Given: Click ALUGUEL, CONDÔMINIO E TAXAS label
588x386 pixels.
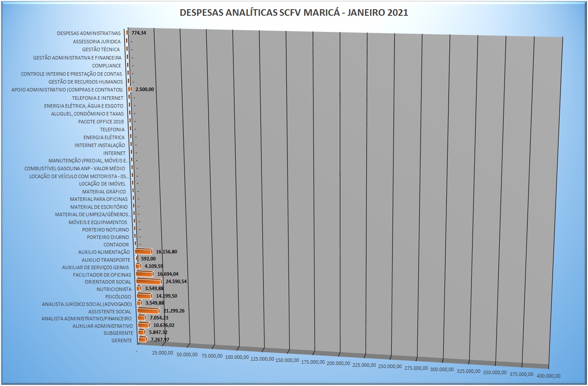Looking at the screenshot, I should (87, 114).
